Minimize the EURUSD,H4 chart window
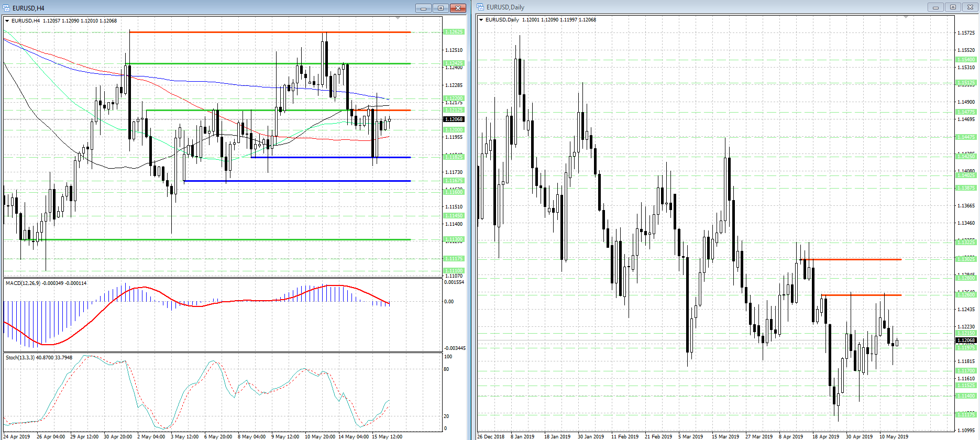This screenshot has width=980, height=440. point(423,8)
